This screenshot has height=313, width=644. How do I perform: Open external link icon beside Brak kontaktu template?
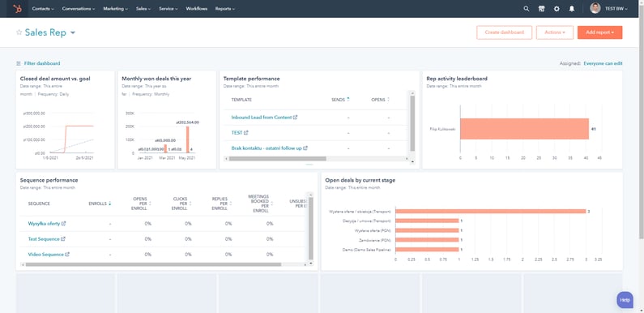tap(305, 148)
